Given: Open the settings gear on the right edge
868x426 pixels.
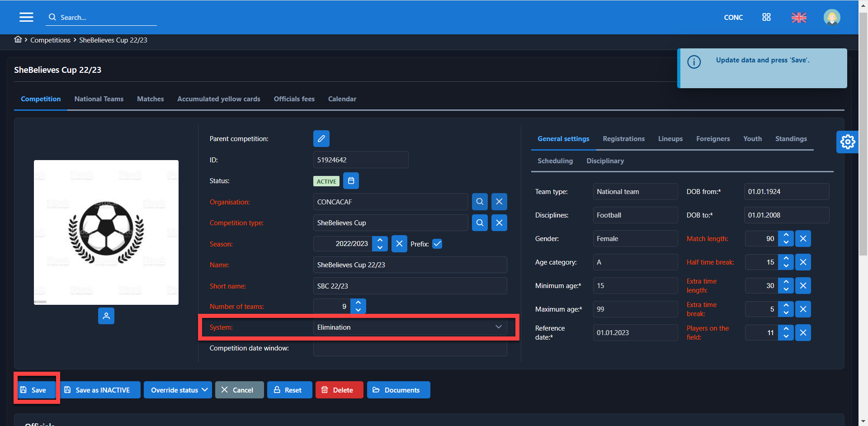Looking at the screenshot, I should pos(847,142).
